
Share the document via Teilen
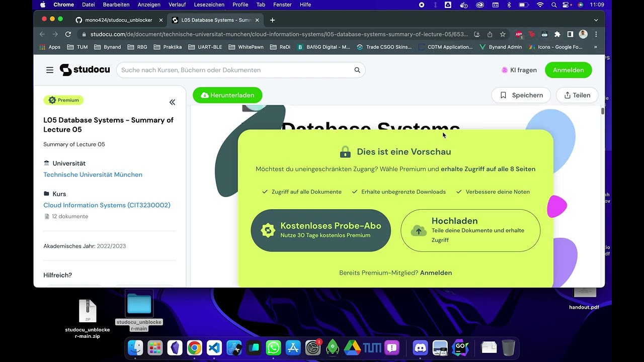[577, 95]
